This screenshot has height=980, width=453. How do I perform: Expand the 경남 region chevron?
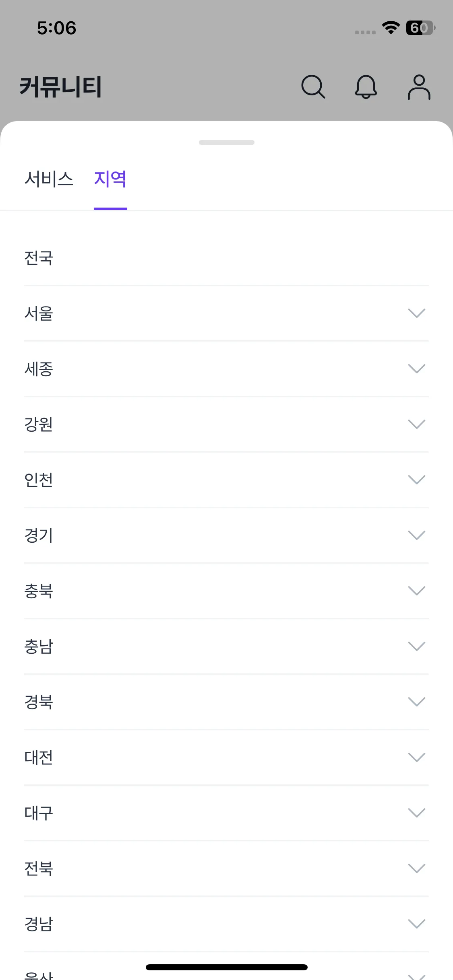pyautogui.click(x=416, y=924)
